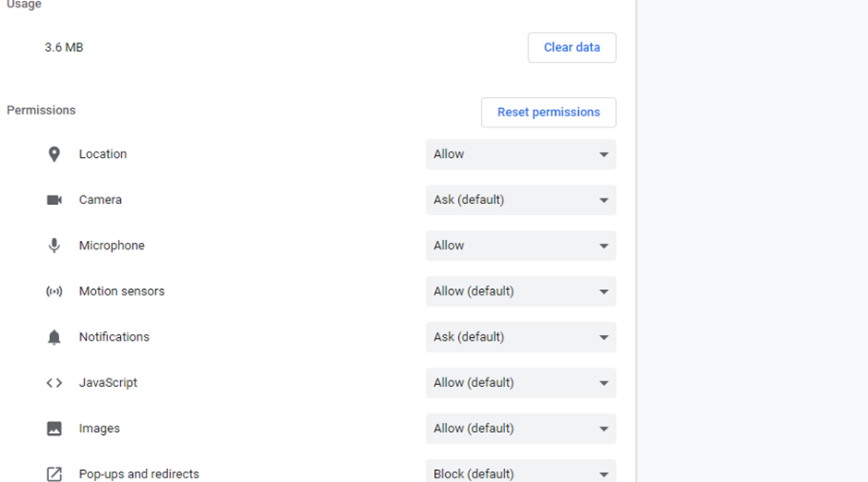The height and width of the screenshot is (482, 868).
Task: Click the Notifications bell icon
Action: [x=54, y=337]
